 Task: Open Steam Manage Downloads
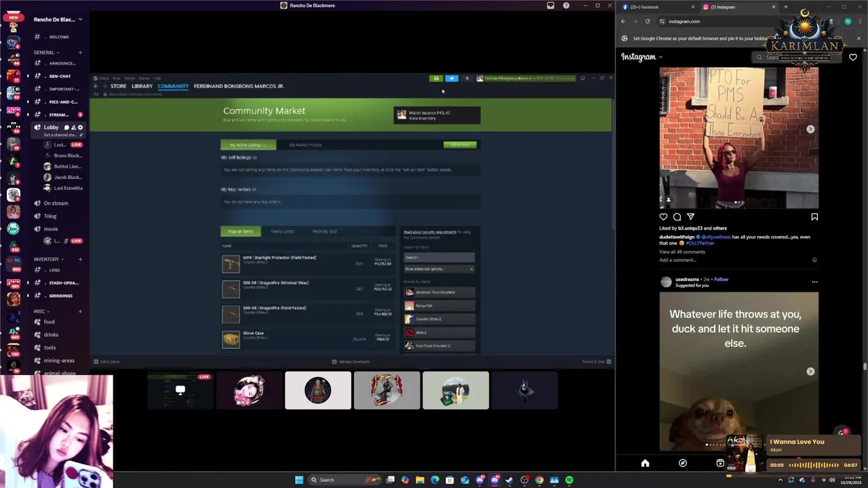point(351,361)
